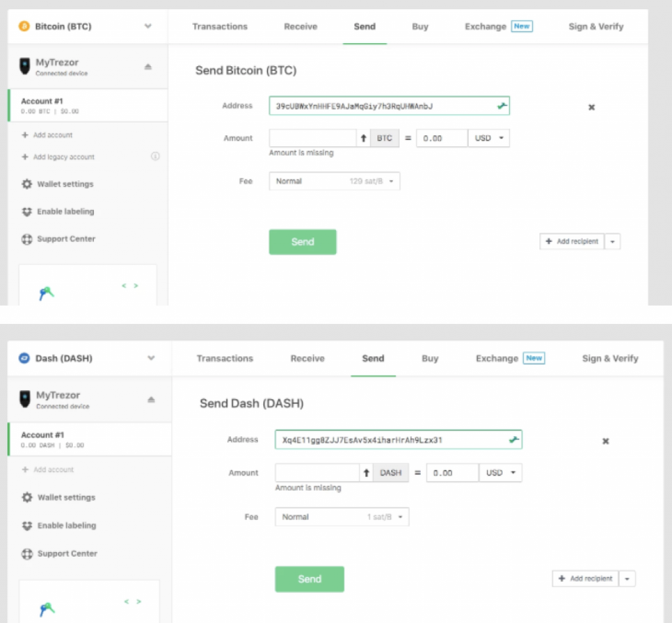
Task: Open Receive tab in Bitcoin wallet
Action: (301, 26)
